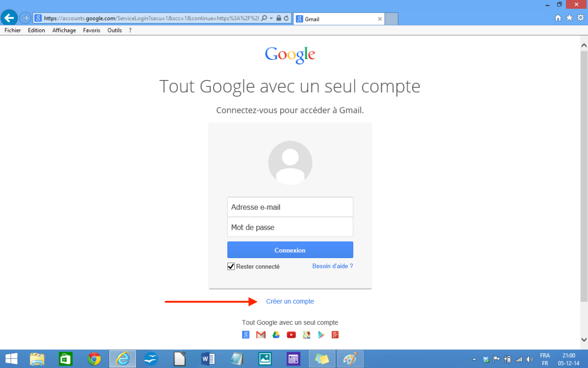Open Favorites with the star icon
This screenshot has height=368, width=588.
coord(569,18)
